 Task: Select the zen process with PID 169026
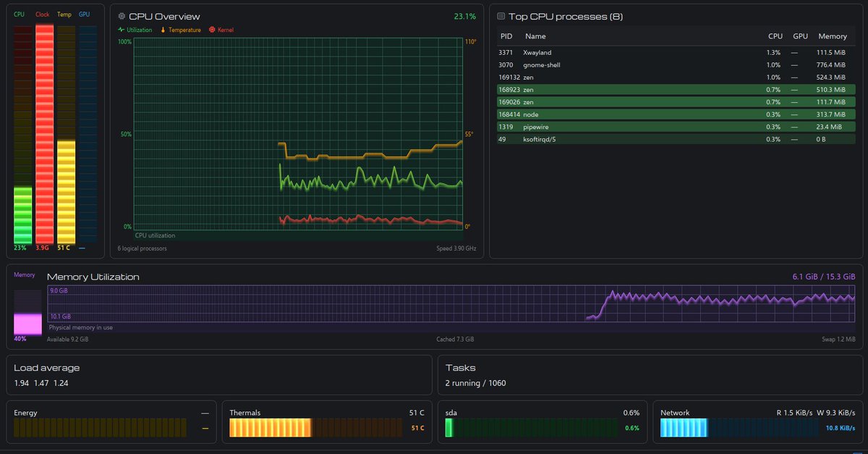pos(676,102)
